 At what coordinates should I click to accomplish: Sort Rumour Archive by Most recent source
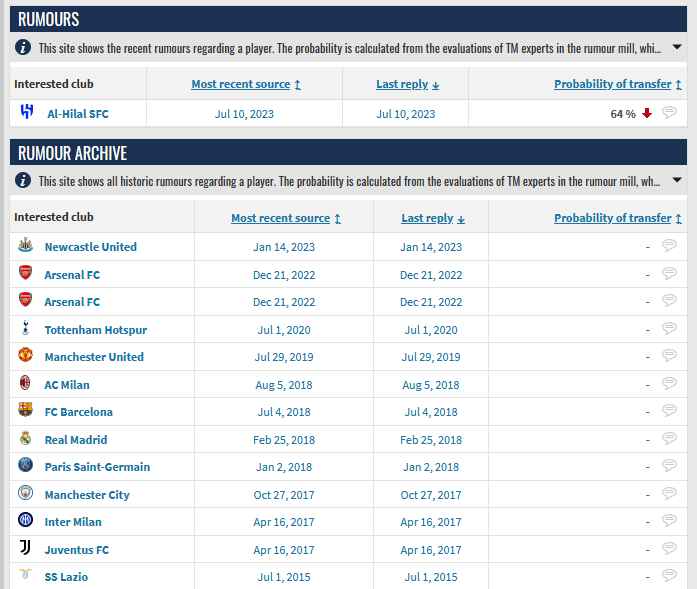click(286, 218)
